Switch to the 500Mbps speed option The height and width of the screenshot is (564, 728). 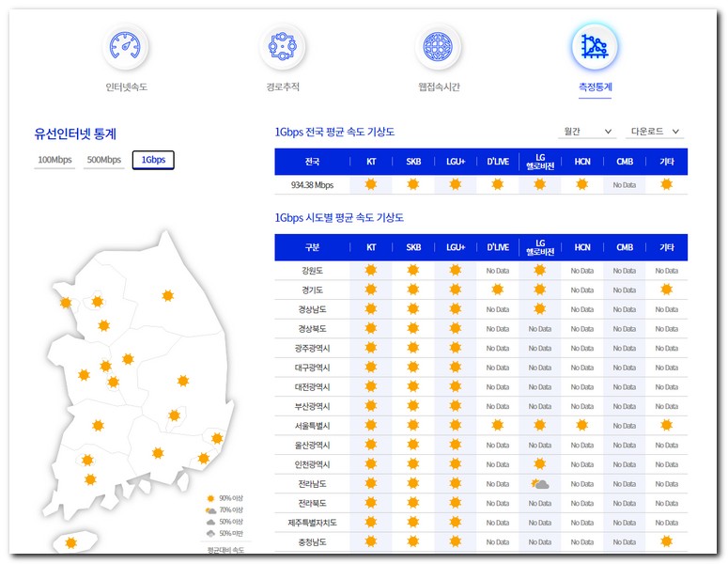[103, 160]
